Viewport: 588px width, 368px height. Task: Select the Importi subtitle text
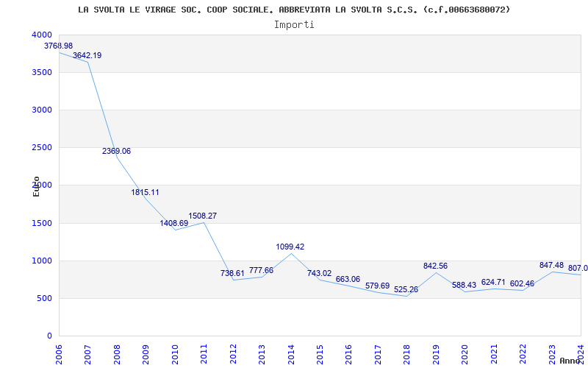pyautogui.click(x=294, y=25)
